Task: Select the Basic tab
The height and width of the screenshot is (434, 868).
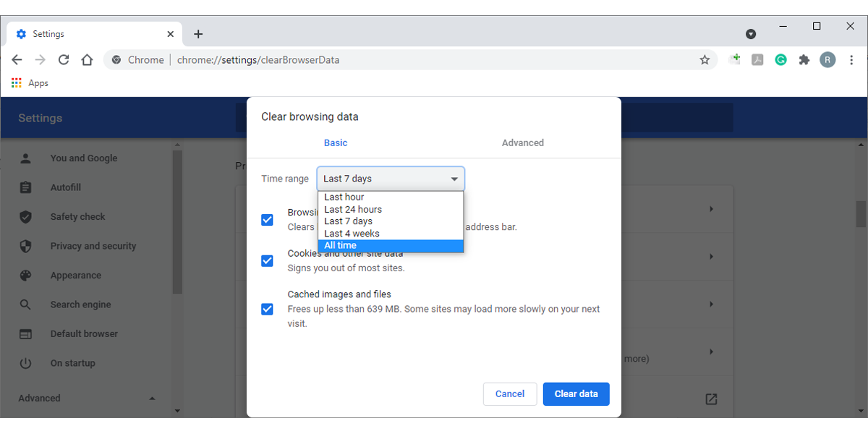Action: point(336,142)
